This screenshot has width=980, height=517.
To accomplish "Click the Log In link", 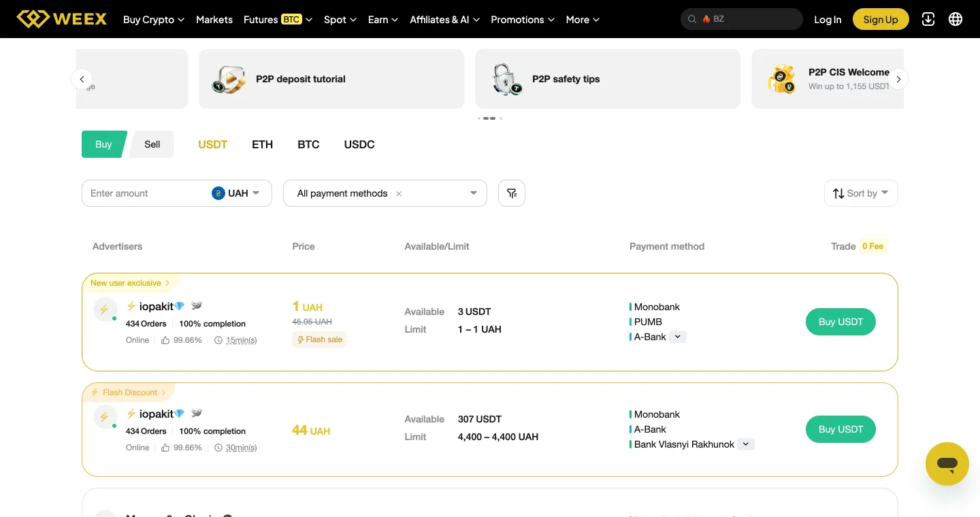I will point(828,20).
